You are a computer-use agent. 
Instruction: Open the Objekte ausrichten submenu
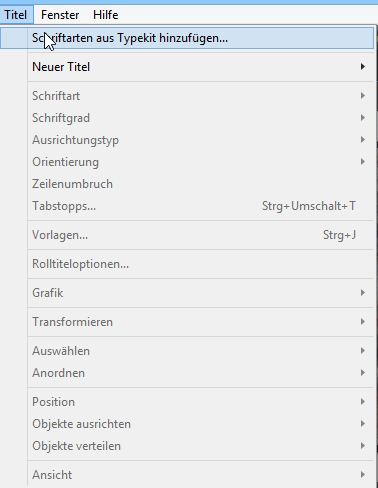click(201, 424)
